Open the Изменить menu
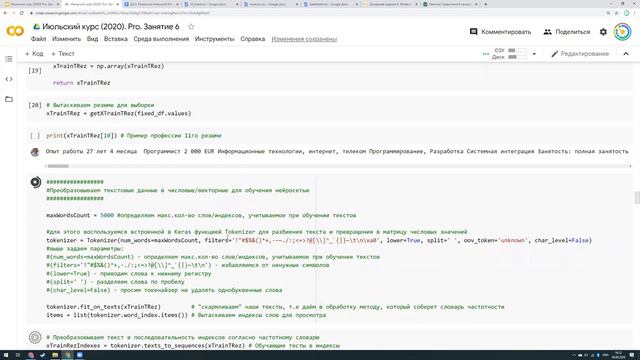Screen dimensions: 640x360 click(67, 39)
